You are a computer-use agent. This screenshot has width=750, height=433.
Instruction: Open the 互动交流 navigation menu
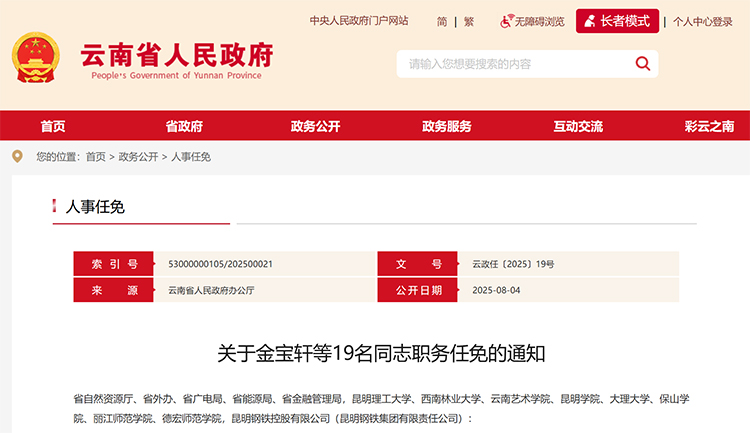pyautogui.click(x=578, y=126)
